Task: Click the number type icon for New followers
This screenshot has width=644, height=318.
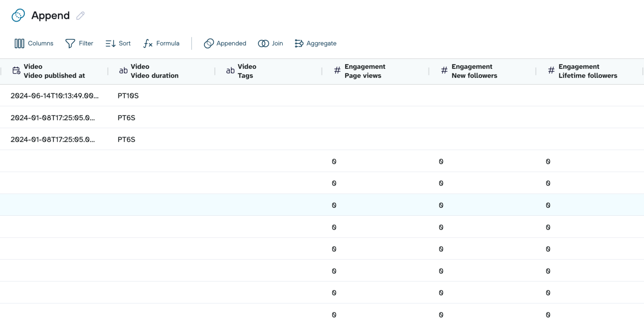Action: pyautogui.click(x=444, y=71)
